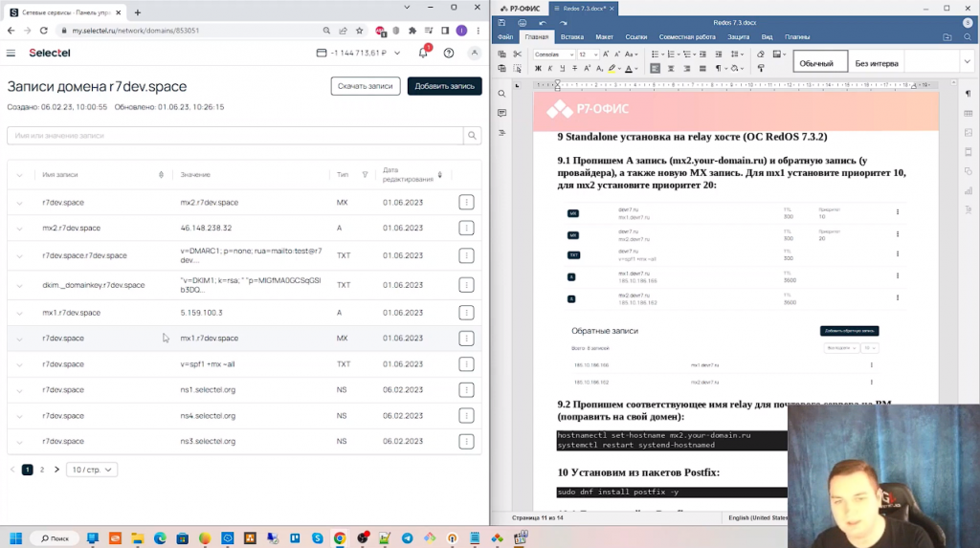Expand the mx2.r7dev.space record row
Image resolution: width=980 pixels, height=548 pixels.
(19, 229)
